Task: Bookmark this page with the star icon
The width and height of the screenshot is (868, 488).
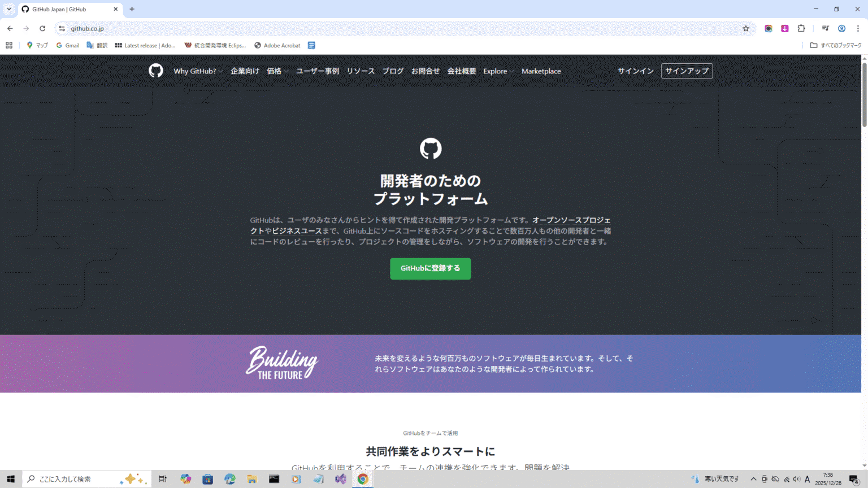Action: pyautogui.click(x=746, y=28)
